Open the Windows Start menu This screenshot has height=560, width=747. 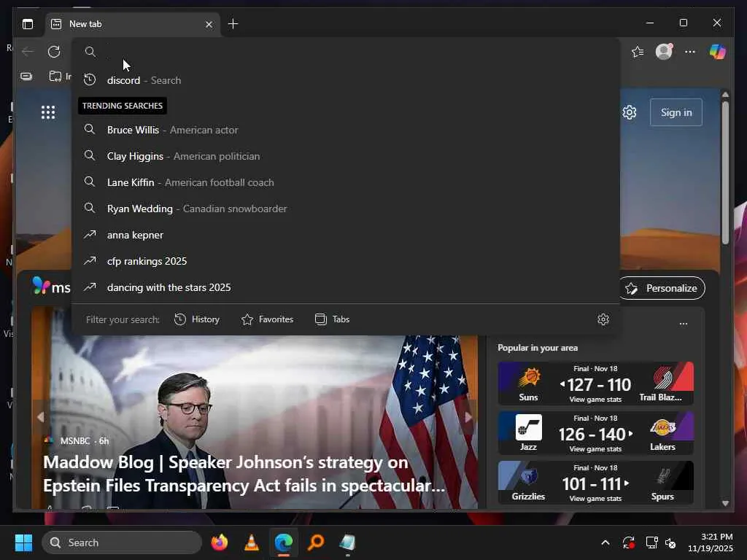pos(23,542)
